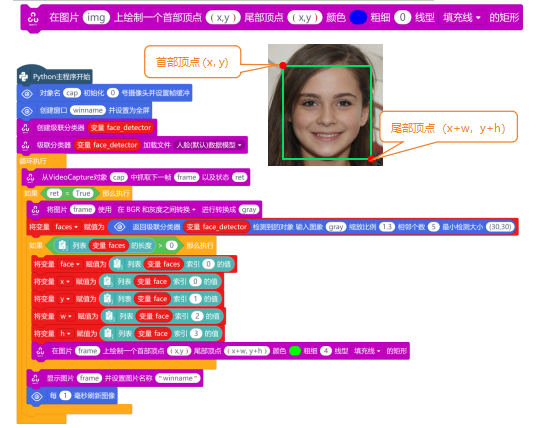Click the thickness value 4 field
Image resolution: width=540 pixels, height=428 pixels.
click(326, 351)
